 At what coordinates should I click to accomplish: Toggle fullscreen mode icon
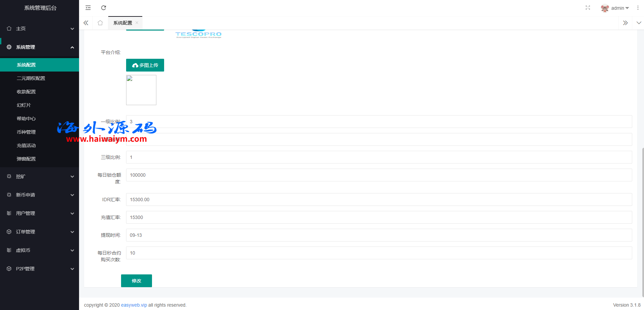tap(588, 8)
